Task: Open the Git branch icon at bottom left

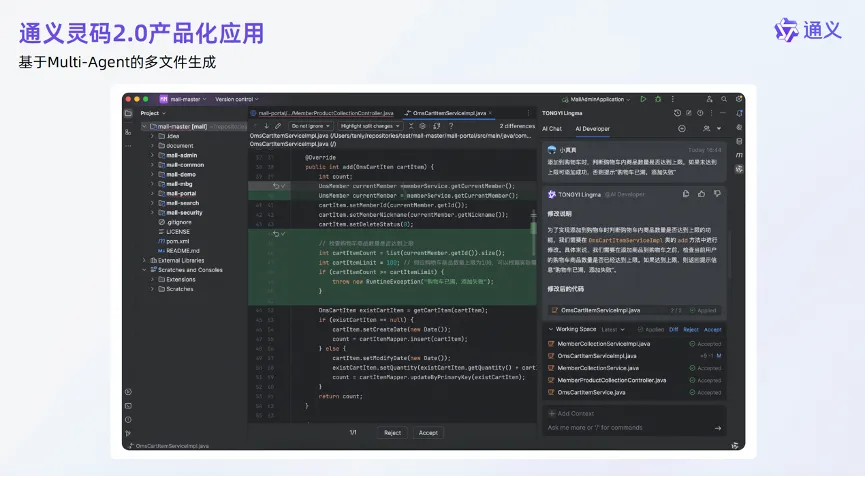Action: 128,433
